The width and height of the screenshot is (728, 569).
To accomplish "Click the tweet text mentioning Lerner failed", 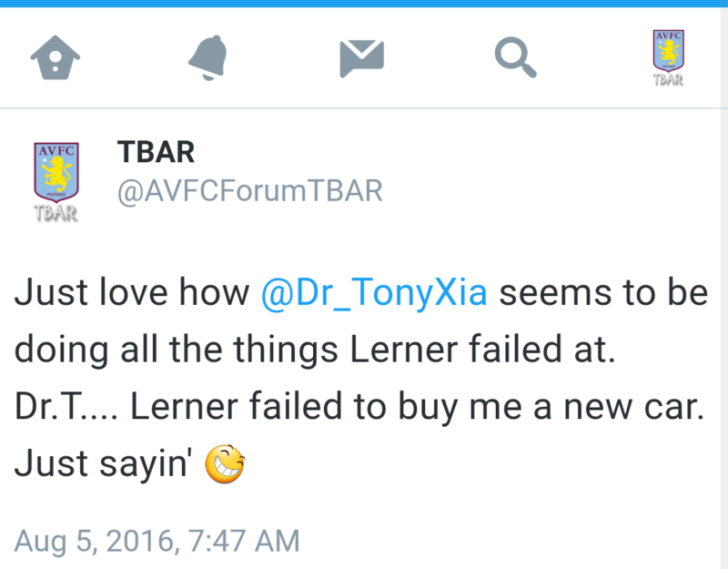I will tap(361, 377).
